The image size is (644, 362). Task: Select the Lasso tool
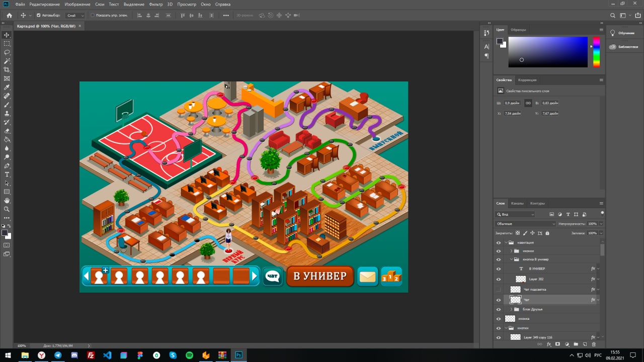tap(7, 52)
